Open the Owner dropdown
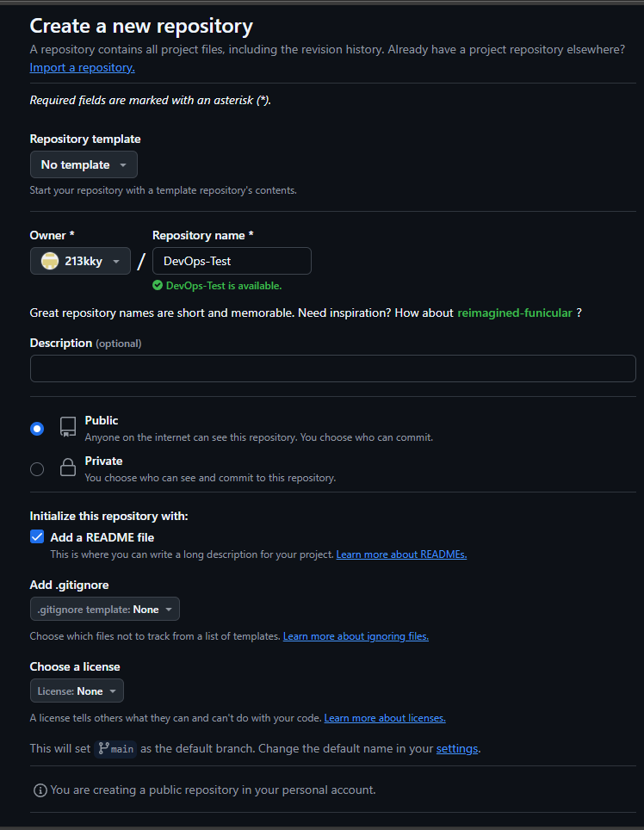Viewport: 644px width, 830px height. pyautogui.click(x=80, y=261)
